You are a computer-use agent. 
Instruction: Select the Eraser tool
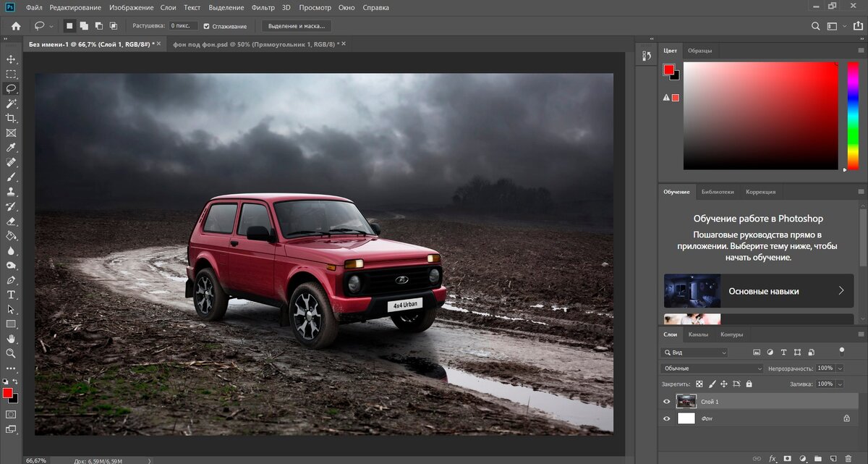click(x=11, y=221)
